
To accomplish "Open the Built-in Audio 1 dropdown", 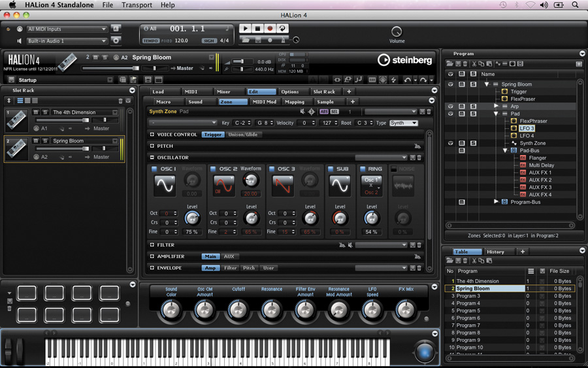I will point(67,41).
